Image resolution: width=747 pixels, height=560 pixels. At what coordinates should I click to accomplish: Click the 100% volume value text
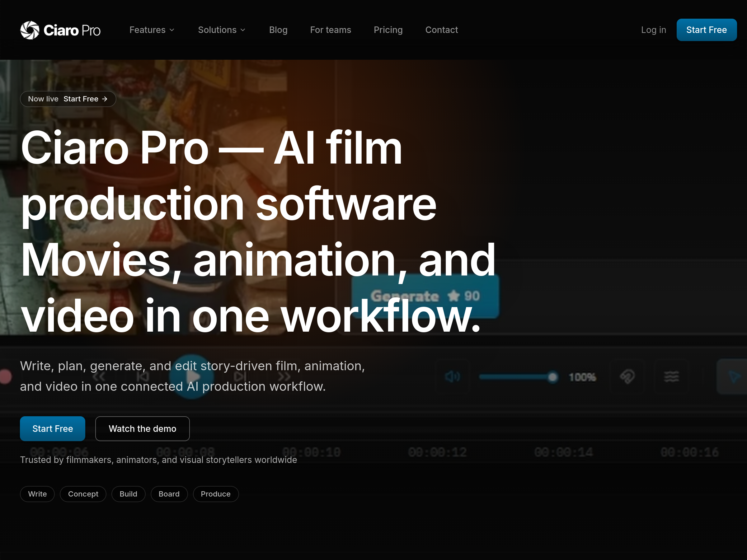coord(582,377)
